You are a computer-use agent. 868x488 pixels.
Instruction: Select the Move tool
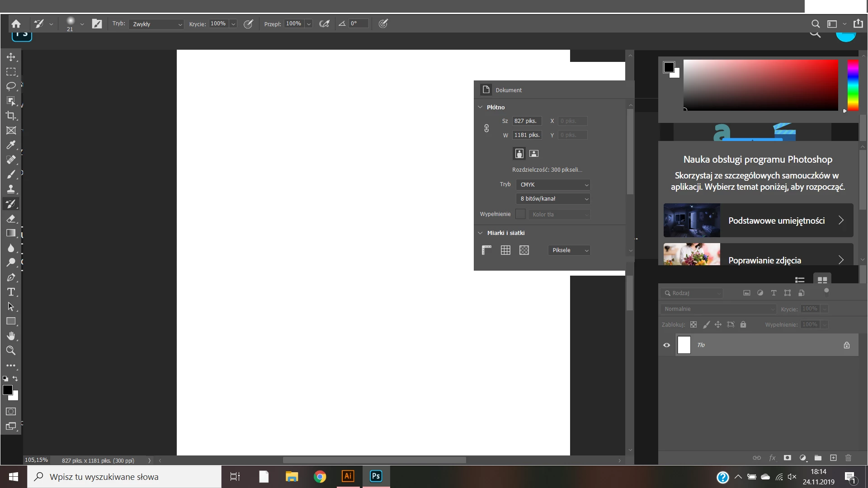tap(11, 57)
